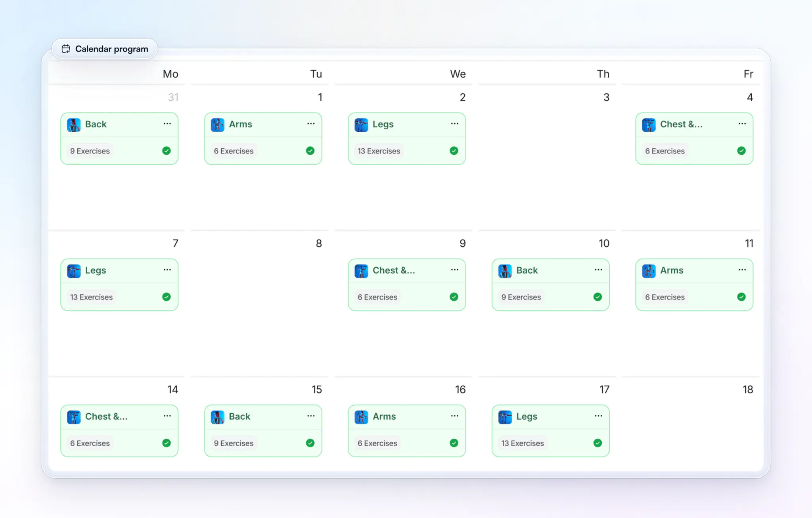This screenshot has width=812, height=518.
Task: Toggle completed check on Back day 10
Action: [x=598, y=297]
